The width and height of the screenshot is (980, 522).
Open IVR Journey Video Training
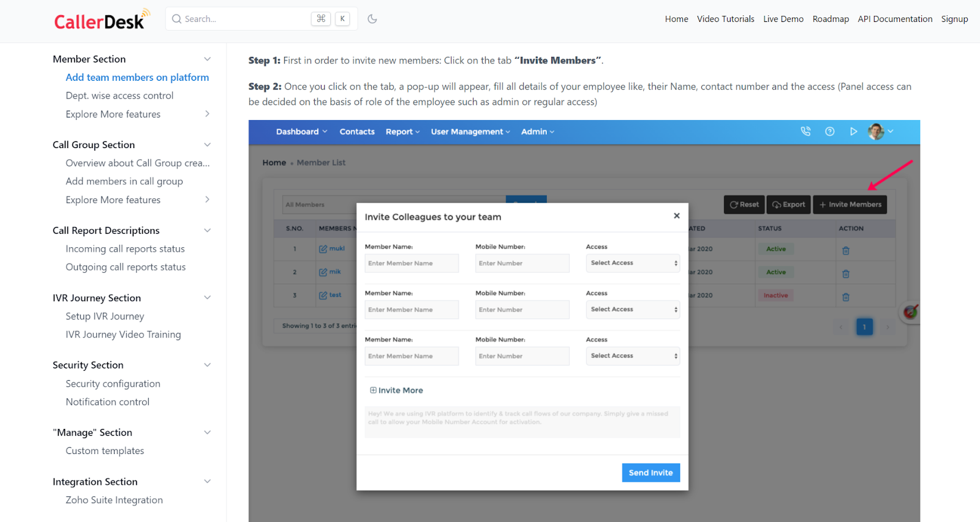[123, 334]
